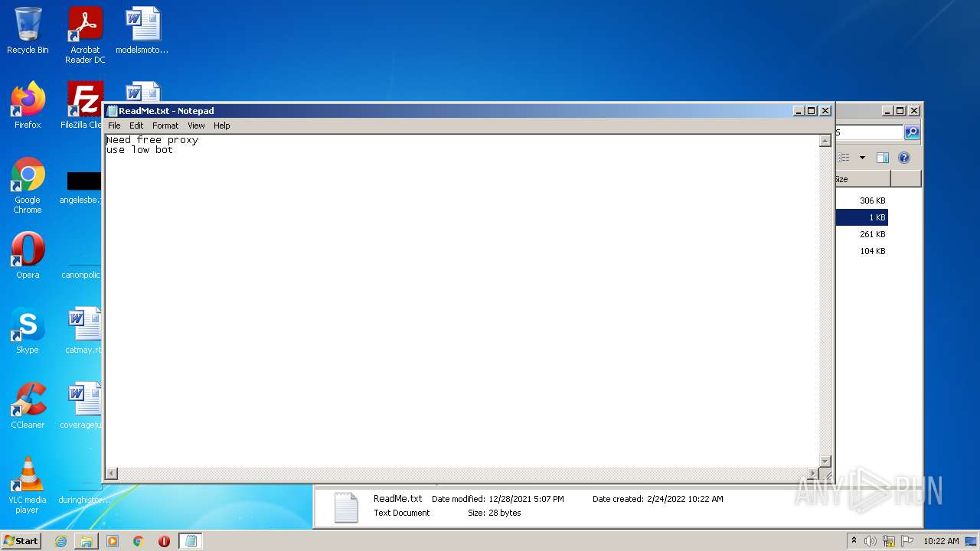Select the highlighted 1 KB file row

pos(861,217)
